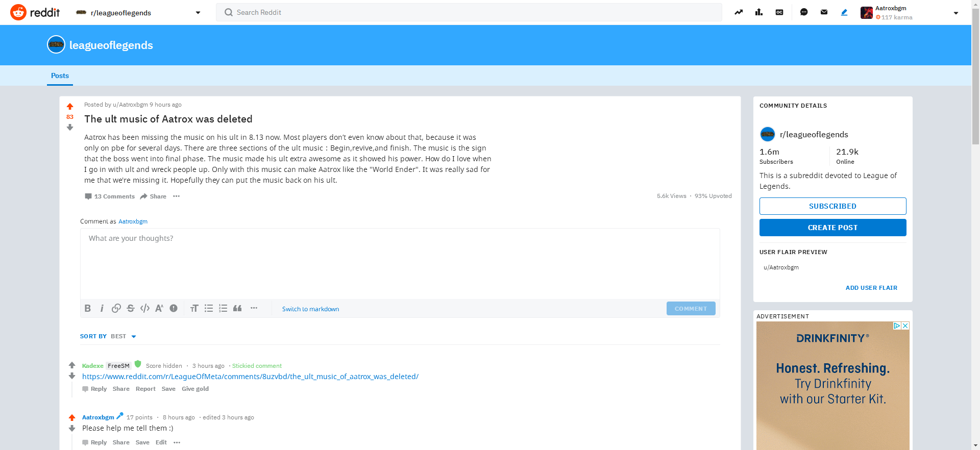
Task: Insert a link via the editor toolbar
Action: [116, 308]
